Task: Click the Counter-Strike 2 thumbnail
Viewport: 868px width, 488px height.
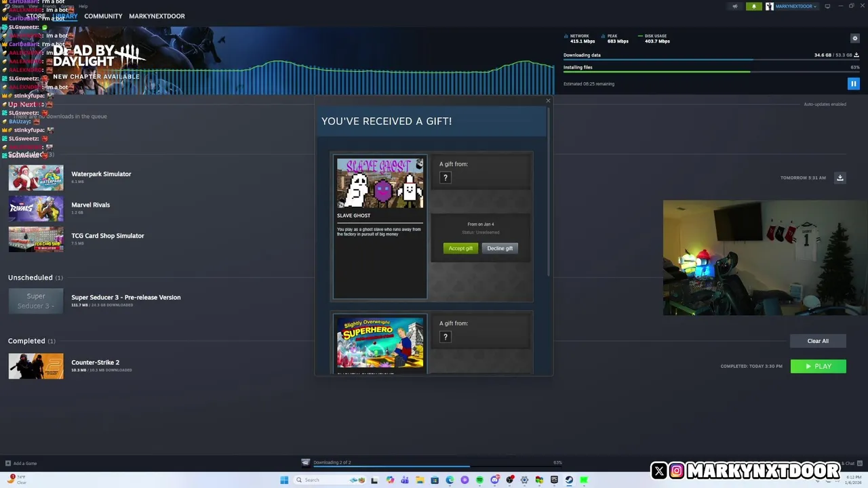Action: [36, 366]
